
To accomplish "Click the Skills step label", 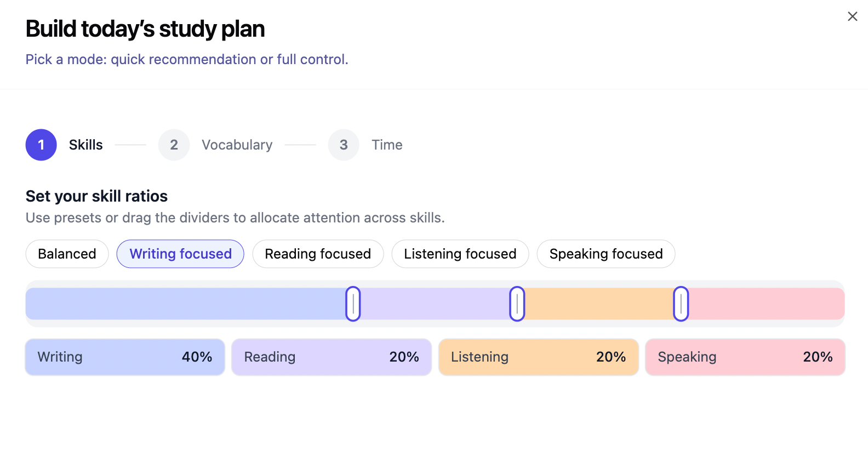I will pos(86,145).
